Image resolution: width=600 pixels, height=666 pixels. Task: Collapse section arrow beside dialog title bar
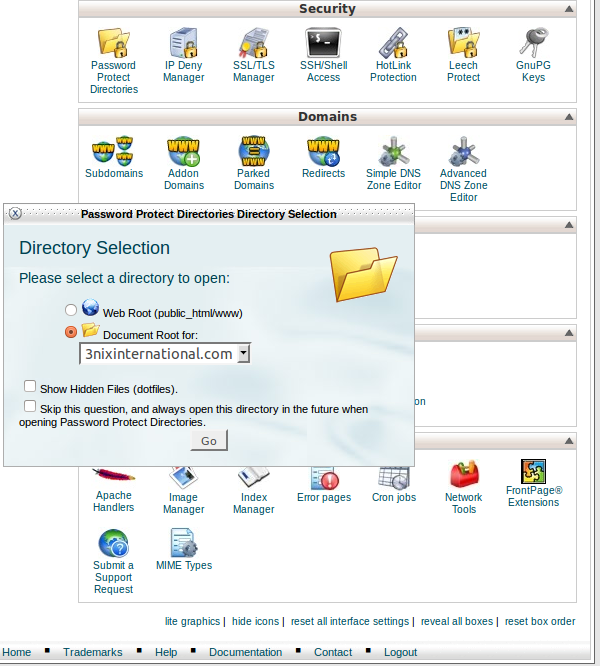569,225
